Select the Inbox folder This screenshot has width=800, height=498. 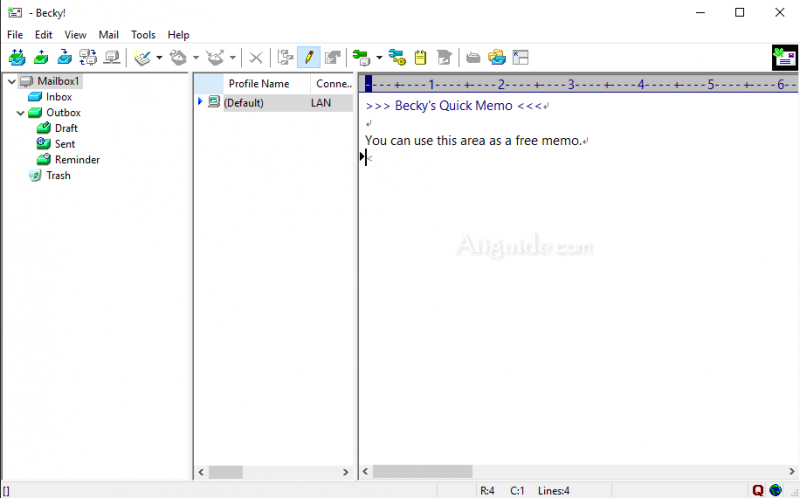[x=59, y=97]
